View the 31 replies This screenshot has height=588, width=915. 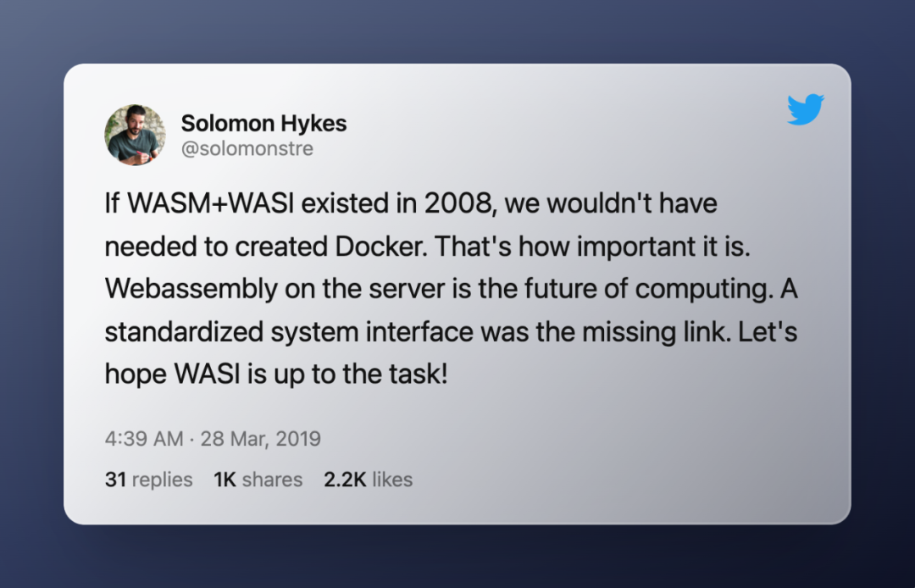click(149, 480)
